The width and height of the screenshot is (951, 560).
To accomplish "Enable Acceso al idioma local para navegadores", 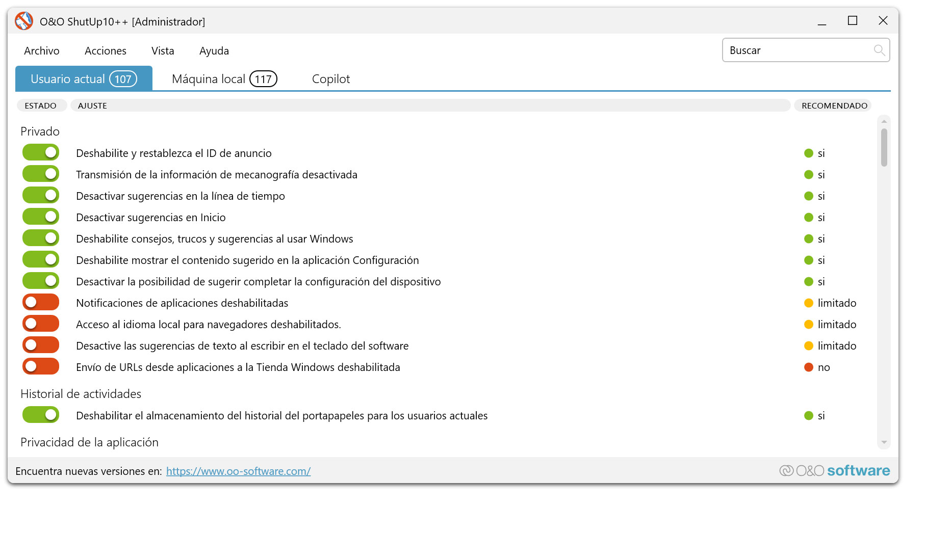I will pos(40,323).
